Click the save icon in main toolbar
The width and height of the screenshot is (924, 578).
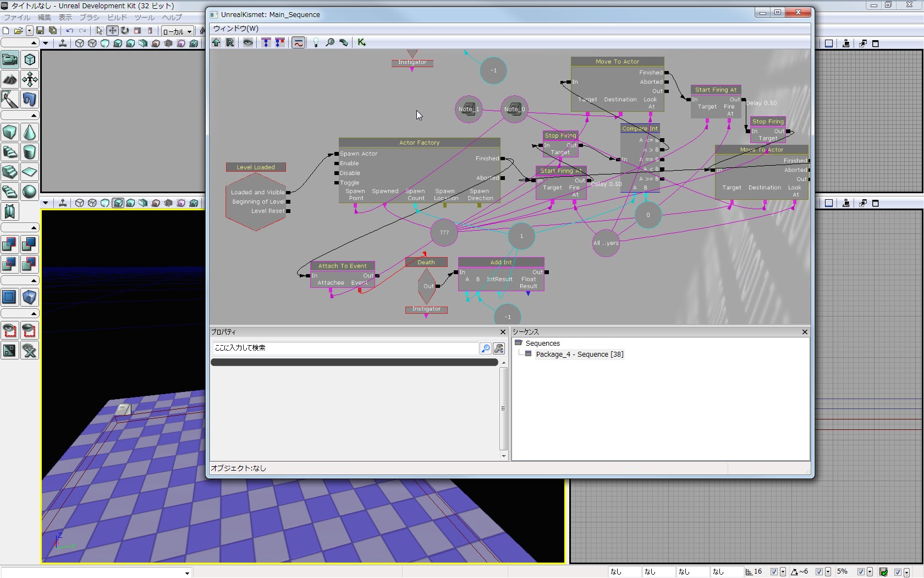(40, 31)
